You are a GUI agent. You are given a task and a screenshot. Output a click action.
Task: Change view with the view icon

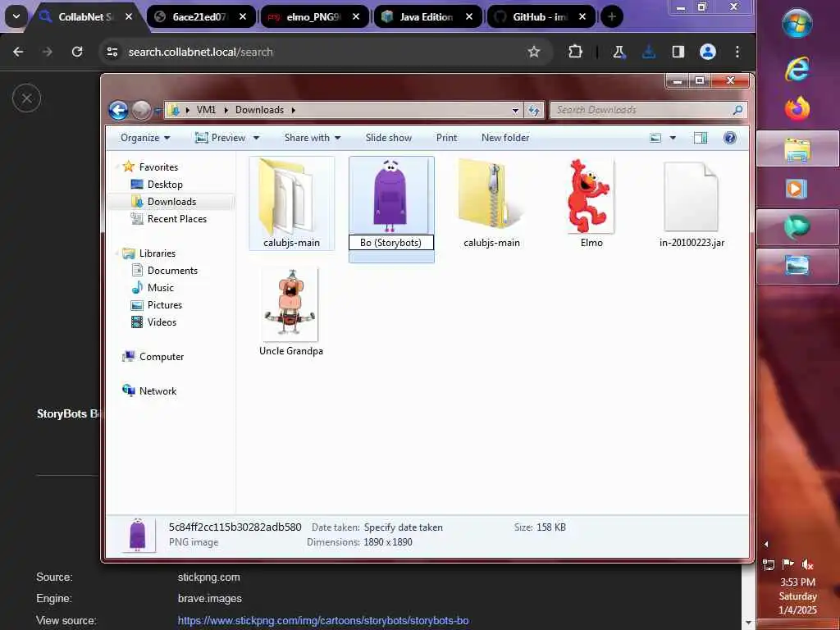pyautogui.click(x=655, y=138)
